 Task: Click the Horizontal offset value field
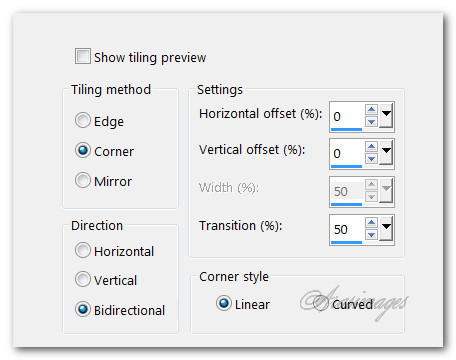pos(347,116)
